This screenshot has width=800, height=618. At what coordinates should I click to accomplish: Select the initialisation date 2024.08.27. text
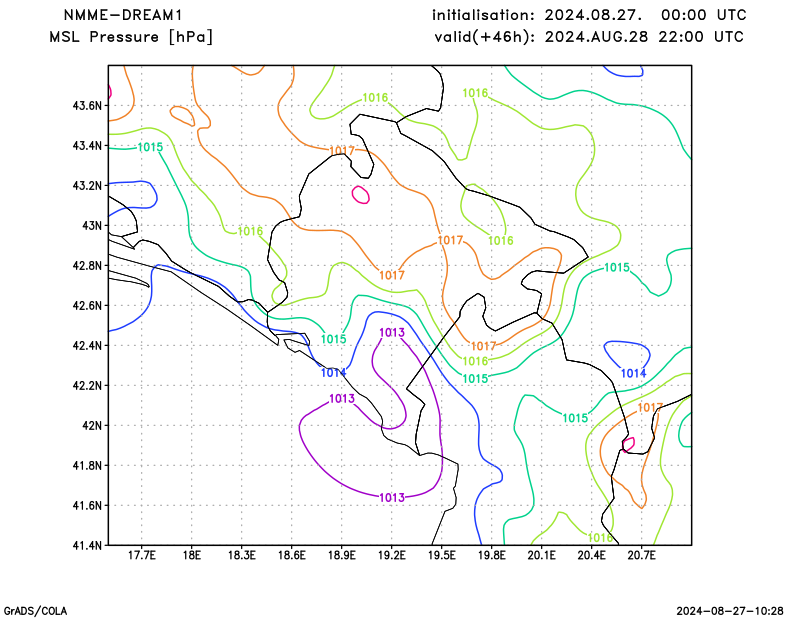[x=593, y=15]
